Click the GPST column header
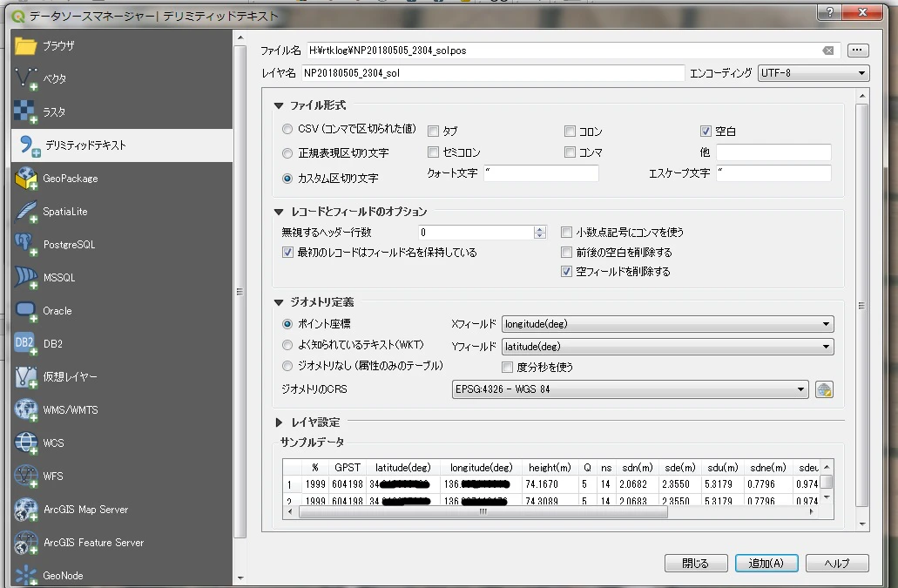The width and height of the screenshot is (898, 588). click(x=347, y=468)
